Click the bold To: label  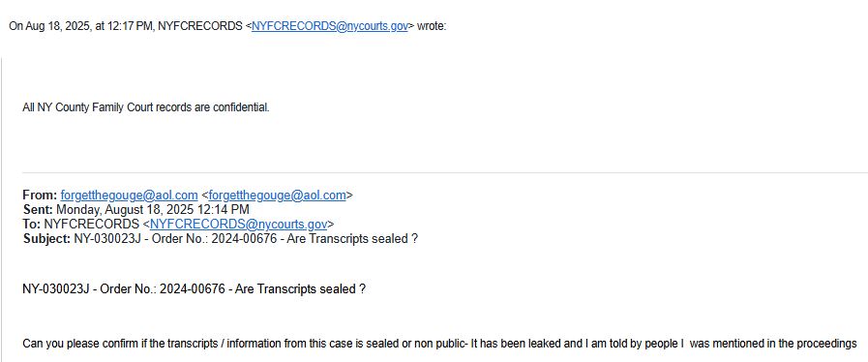pyautogui.click(x=32, y=225)
